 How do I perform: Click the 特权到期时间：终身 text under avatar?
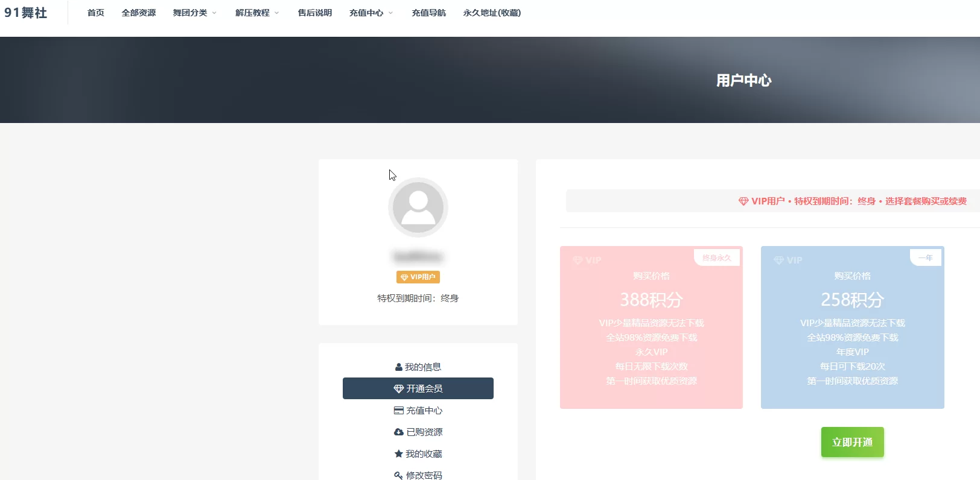click(418, 298)
